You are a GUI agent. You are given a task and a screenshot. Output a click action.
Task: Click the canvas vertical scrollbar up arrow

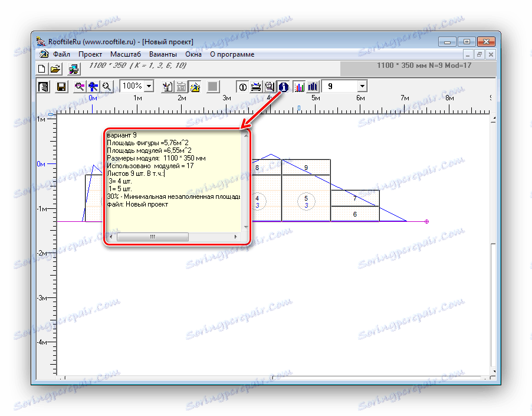pos(494,118)
